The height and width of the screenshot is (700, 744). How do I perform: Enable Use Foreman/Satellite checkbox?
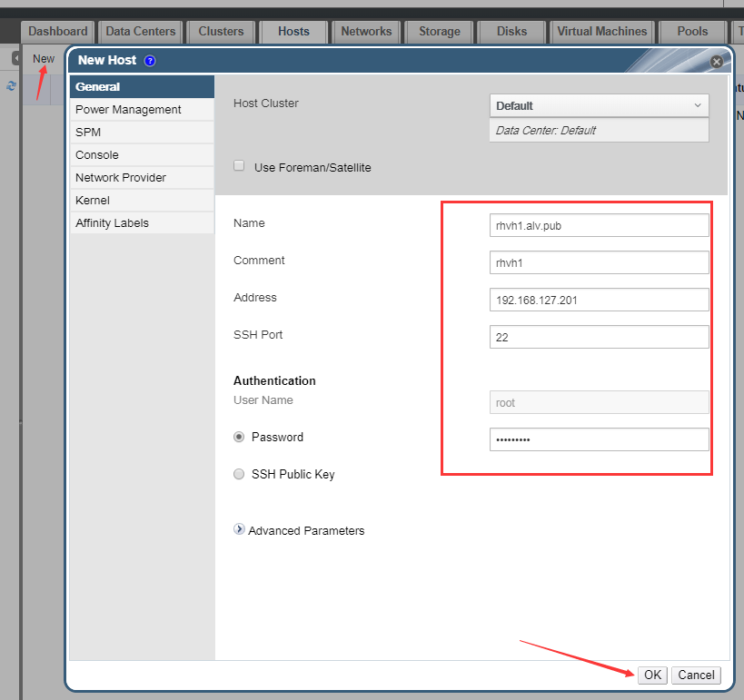coord(239,165)
